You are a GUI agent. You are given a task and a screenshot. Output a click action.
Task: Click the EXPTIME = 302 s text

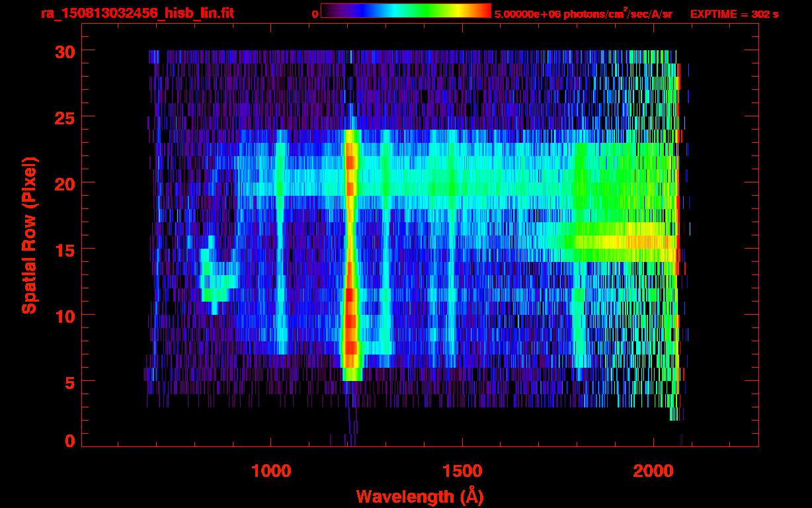click(x=734, y=14)
